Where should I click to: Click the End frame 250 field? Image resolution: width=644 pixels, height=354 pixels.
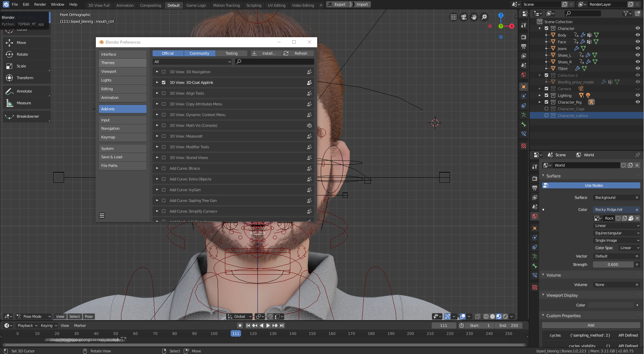coord(509,326)
